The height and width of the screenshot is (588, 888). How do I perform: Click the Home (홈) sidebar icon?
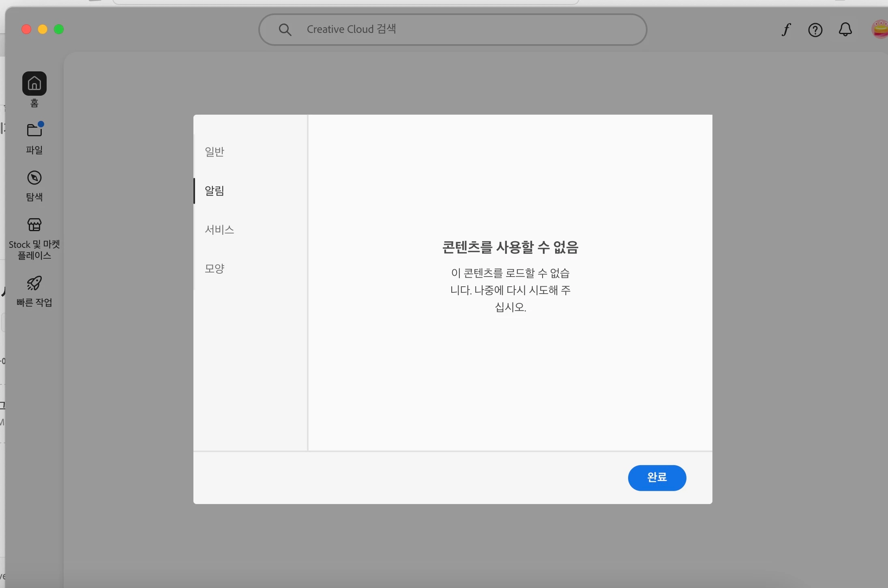[x=34, y=84]
